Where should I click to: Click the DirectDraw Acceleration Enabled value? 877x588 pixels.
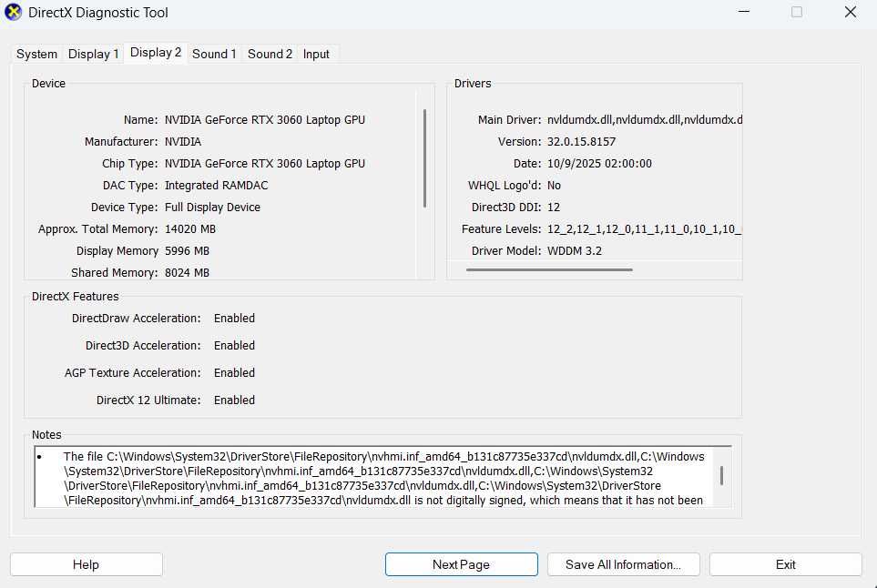(234, 318)
